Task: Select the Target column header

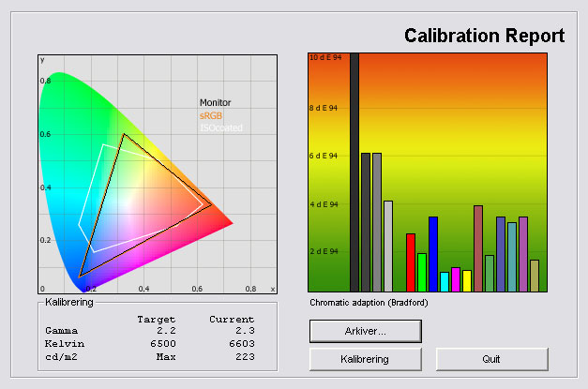Action: click(x=157, y=320)
